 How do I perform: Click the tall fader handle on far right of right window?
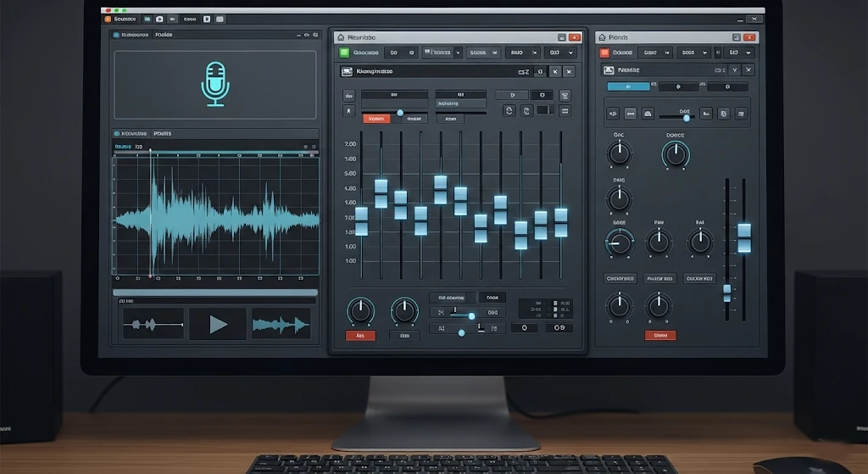click(x=744, y=238)
